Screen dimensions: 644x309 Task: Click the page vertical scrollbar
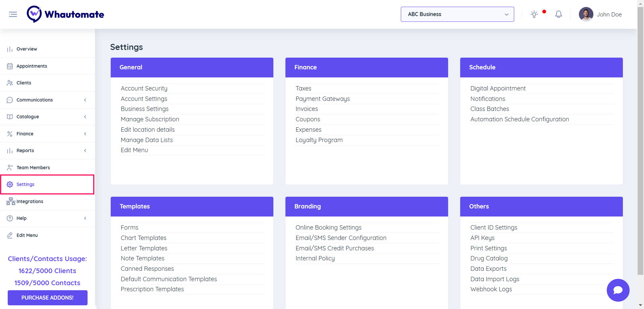pos(640,134)
